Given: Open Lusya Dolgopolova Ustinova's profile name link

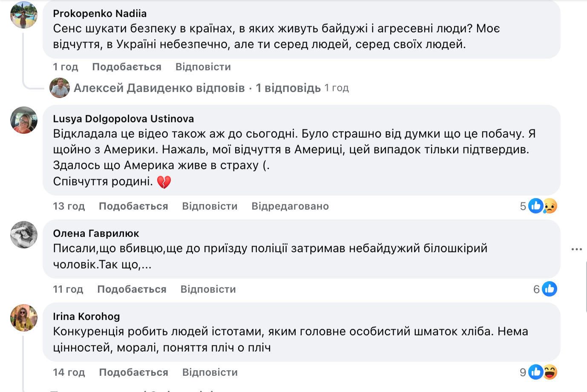Looking at the screenshot, I should click(124, 119).
